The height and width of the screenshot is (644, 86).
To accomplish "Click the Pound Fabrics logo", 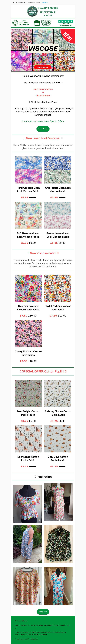I will [x=32, y=11].
